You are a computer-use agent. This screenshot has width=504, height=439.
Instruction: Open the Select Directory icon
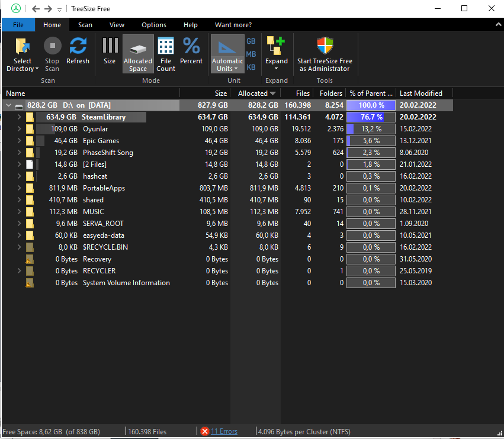23,46
